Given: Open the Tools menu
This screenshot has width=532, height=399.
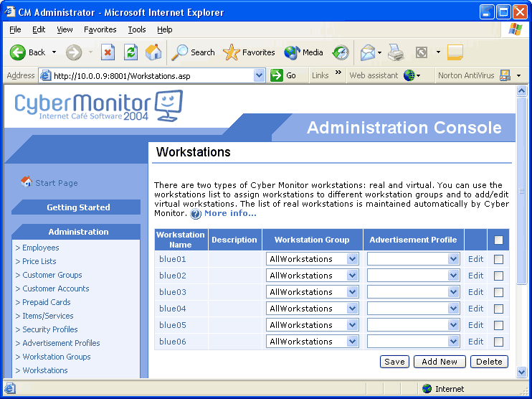Looking at the screenshot, I should pyautogui.click(x=137, y=29).
